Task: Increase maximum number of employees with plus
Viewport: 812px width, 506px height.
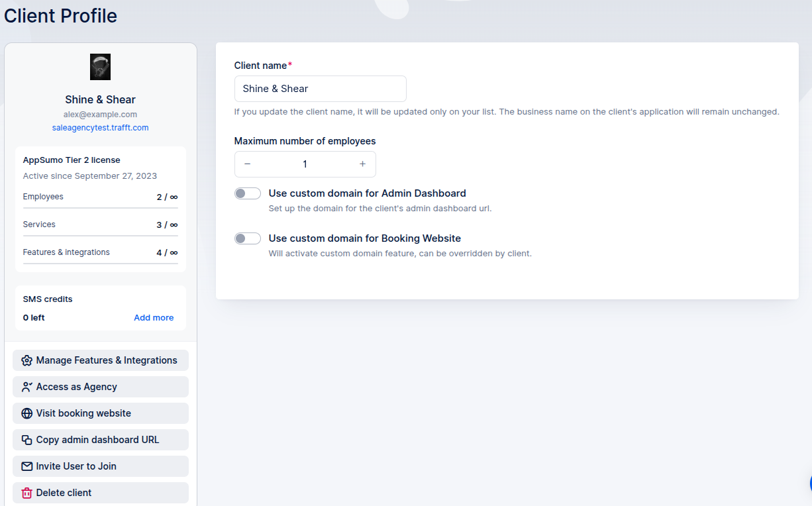Action: point(362,164)
